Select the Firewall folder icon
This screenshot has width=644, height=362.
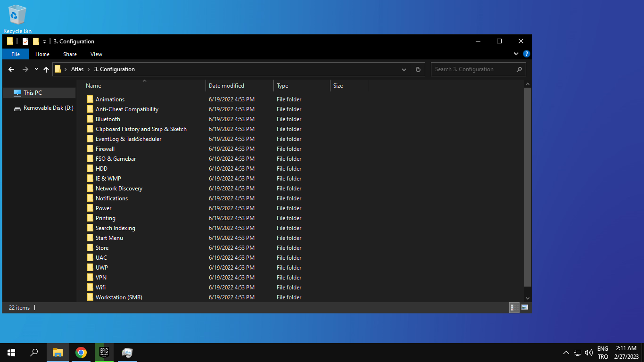coord(91,149)
